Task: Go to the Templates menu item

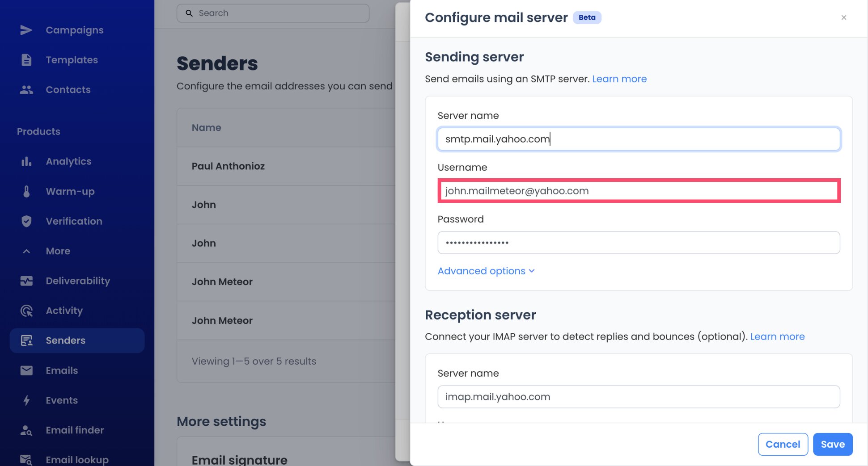Action: [x=72, y=60]
